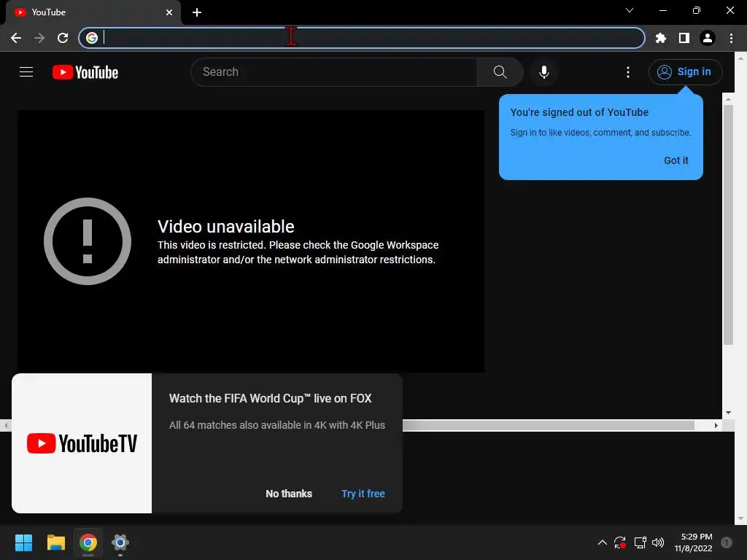Open YouTube hamburger guide menu
Screen dimensions: 747x560
pyautogui.click(x=26, y=72)
